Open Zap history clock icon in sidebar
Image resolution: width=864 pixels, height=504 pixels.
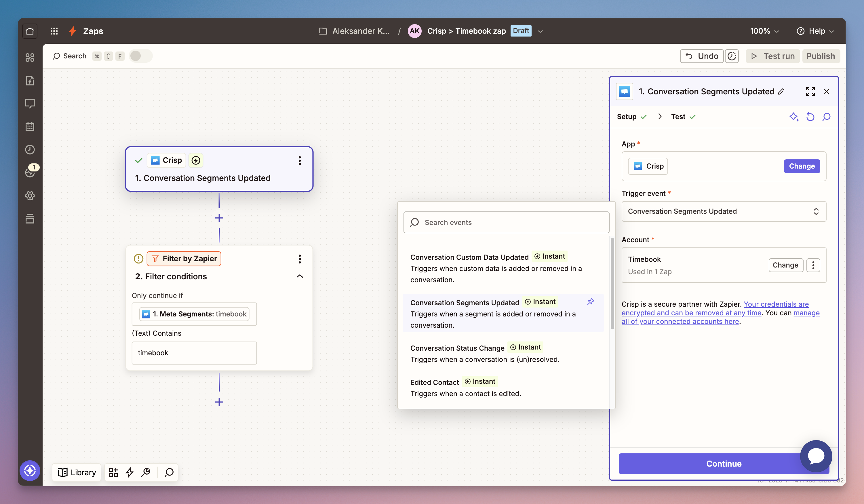pos(30,149)
